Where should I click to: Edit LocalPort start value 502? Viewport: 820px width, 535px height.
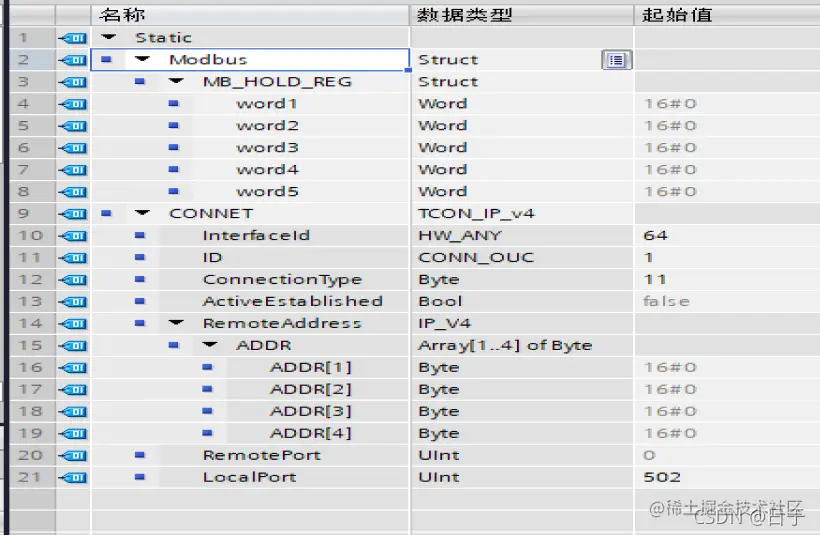(727, 477)
